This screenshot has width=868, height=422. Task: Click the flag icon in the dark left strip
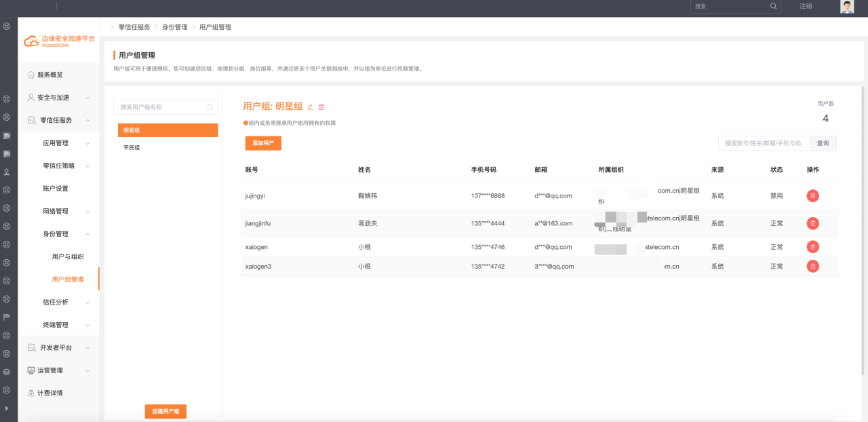click(7, 317)
